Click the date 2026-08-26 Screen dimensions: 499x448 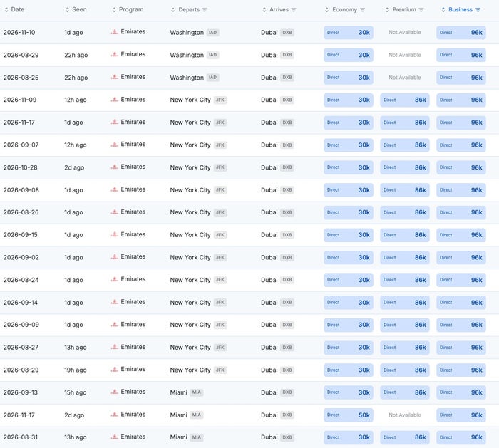pos(21,212)
